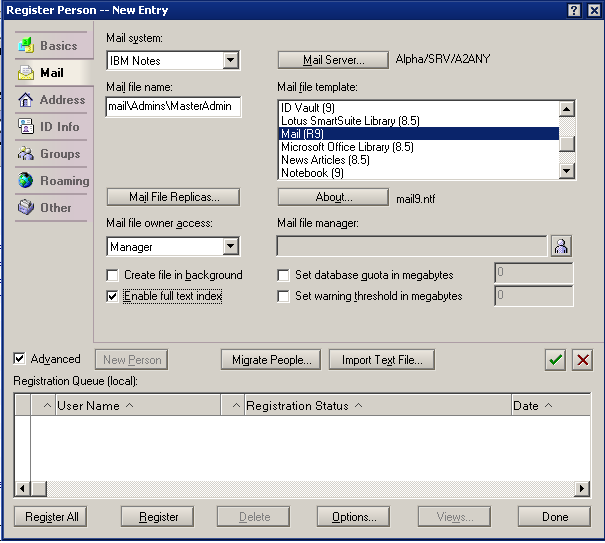Click Migrate People... button
Image resolution: width=605 pixels, height=543 pixels.
(271, 360)
